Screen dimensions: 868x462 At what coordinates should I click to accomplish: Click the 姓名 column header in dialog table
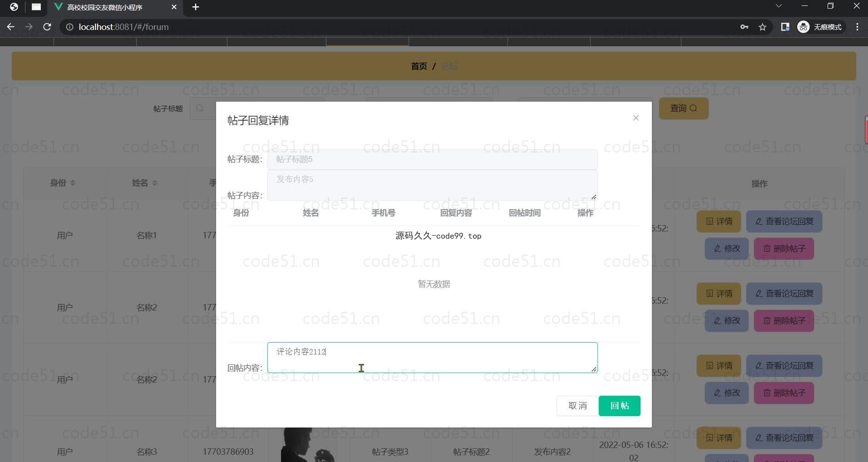(x=311, y=213)
